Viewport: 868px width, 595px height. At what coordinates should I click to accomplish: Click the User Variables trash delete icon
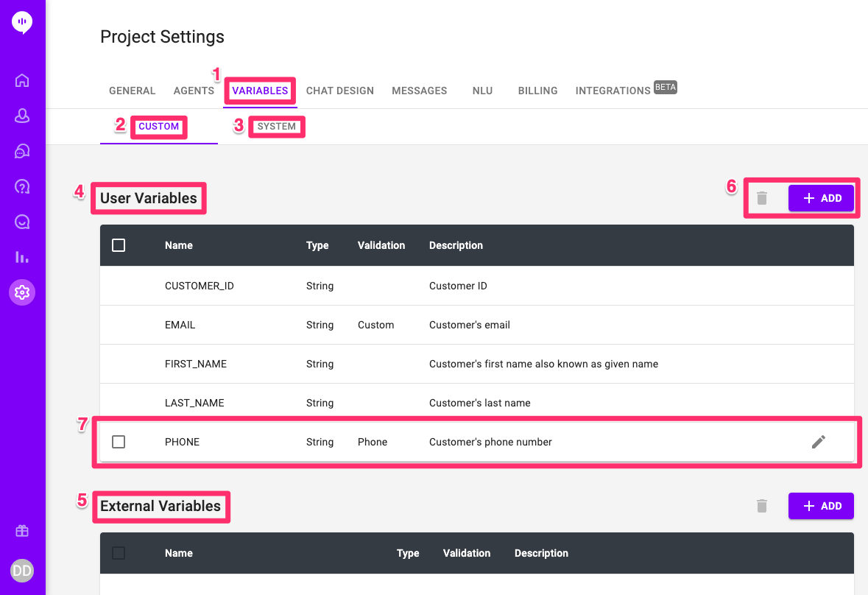tap(762, 198)
